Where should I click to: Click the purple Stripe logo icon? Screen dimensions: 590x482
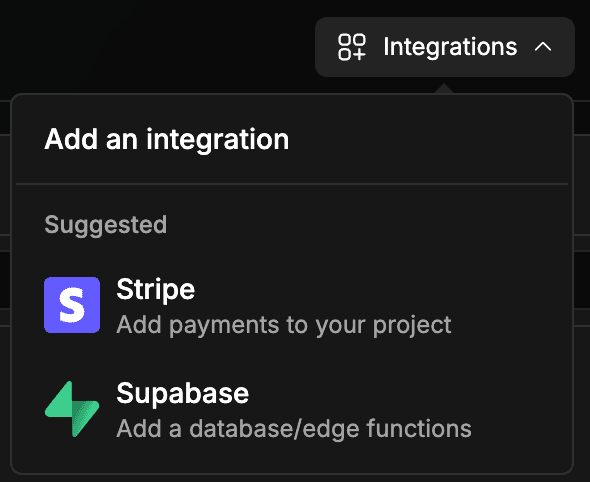72,305
